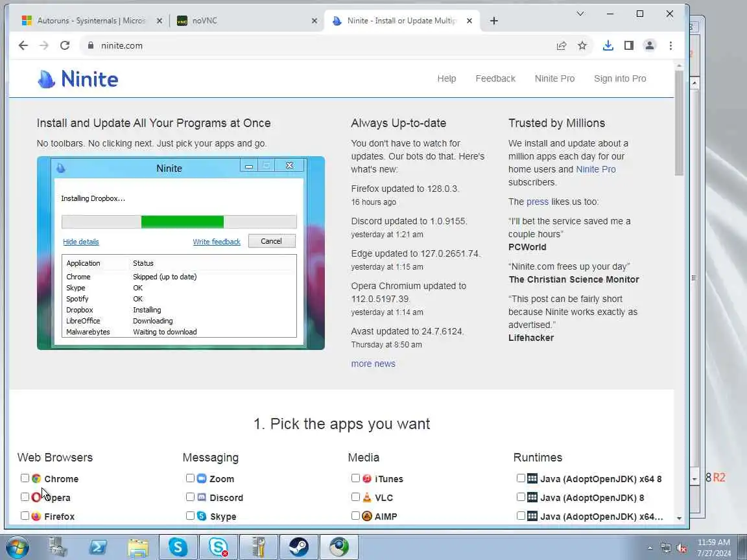Open Steam from the taskbar
The image size is (747, 560).
pos(299,547)
